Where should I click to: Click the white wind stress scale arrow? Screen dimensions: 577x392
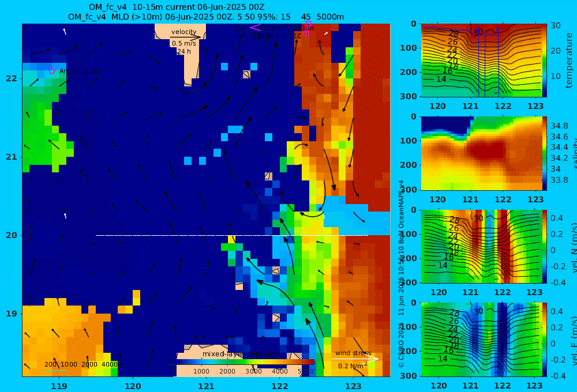(x=355, y=359)
